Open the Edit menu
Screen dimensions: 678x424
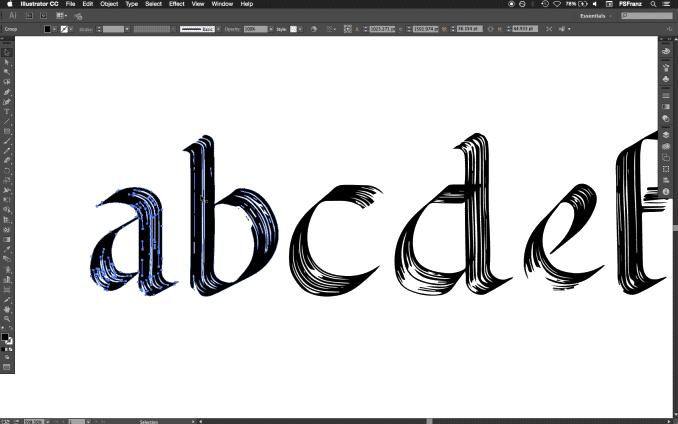tap(88, 4)
